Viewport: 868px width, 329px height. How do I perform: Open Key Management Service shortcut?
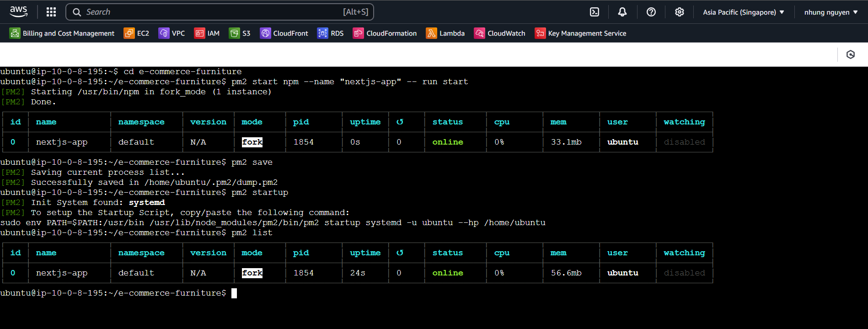pyautogui.click(x=580, y=33)
